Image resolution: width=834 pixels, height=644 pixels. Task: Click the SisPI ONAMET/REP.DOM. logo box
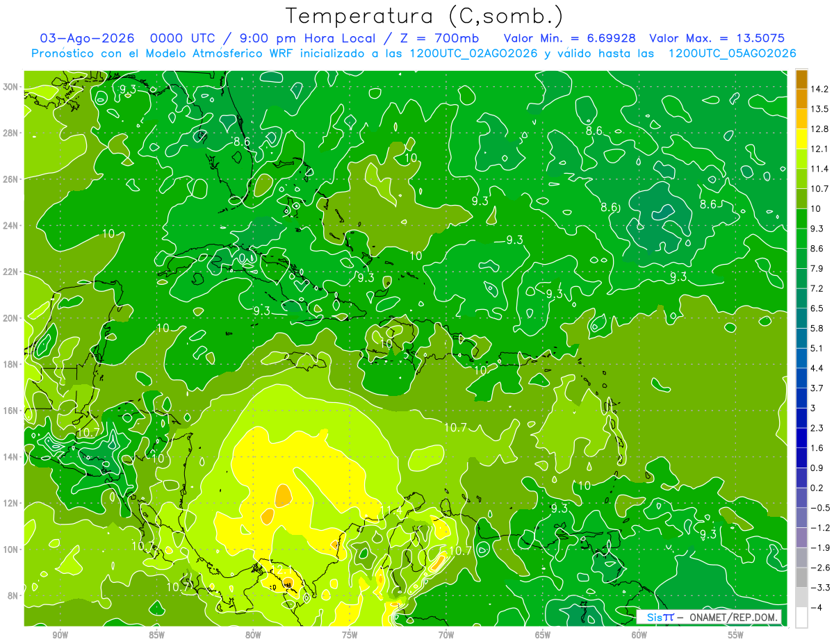point(709,617)
